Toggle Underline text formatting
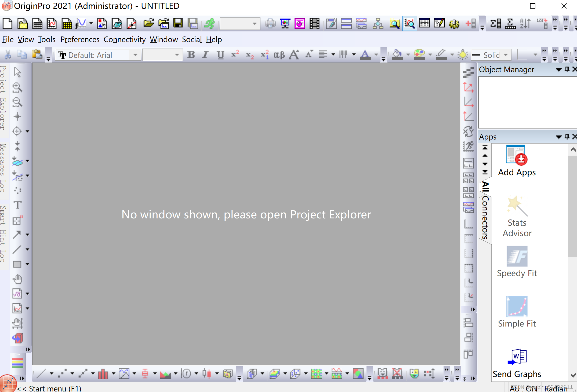 click(x=220, y=55)
